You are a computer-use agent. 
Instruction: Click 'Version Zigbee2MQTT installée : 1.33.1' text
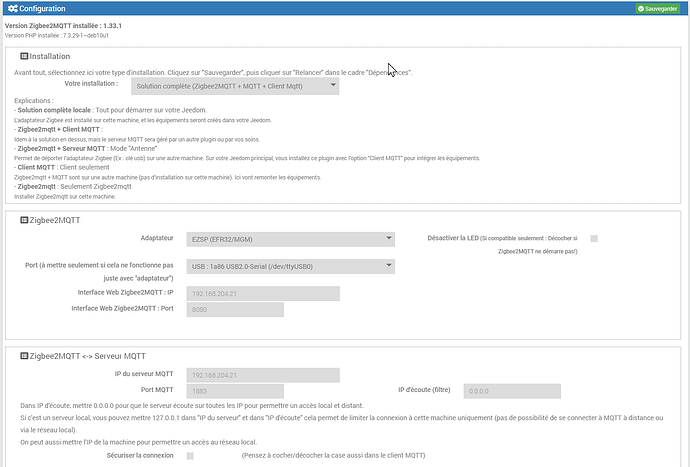tap(63, 26)
